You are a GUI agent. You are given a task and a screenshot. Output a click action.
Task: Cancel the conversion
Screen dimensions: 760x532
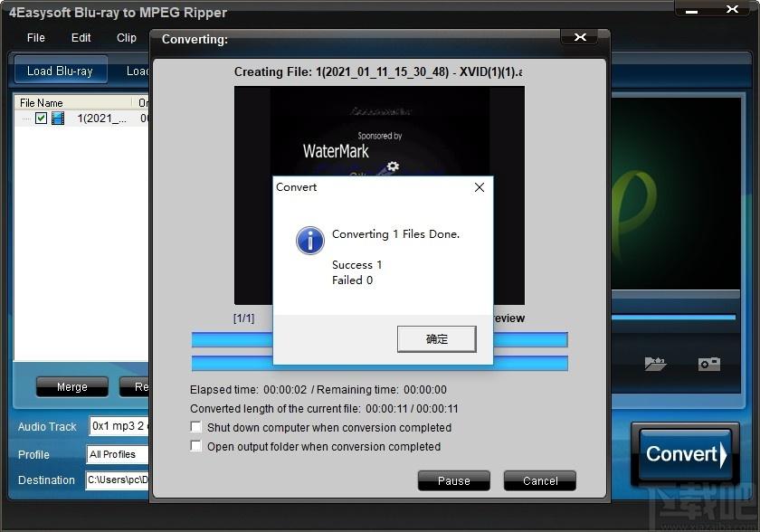click(x=540, y=480)
